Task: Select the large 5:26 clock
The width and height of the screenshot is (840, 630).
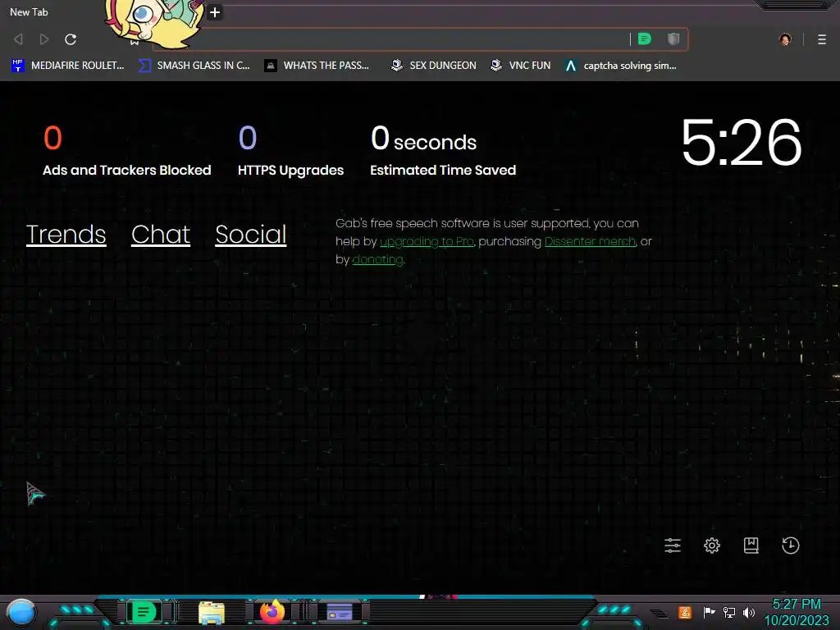Action: pos(742,143)
